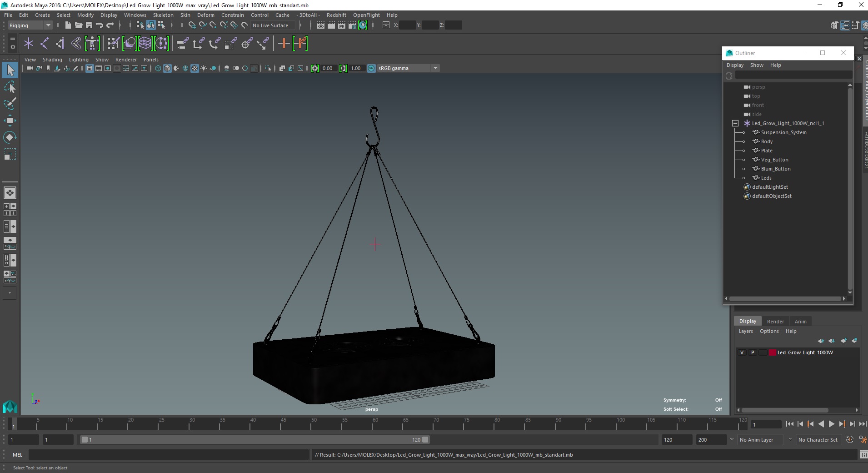The image size is (868, 473).
Task: Toggle select by object type mode
Action: coord(151,25)
